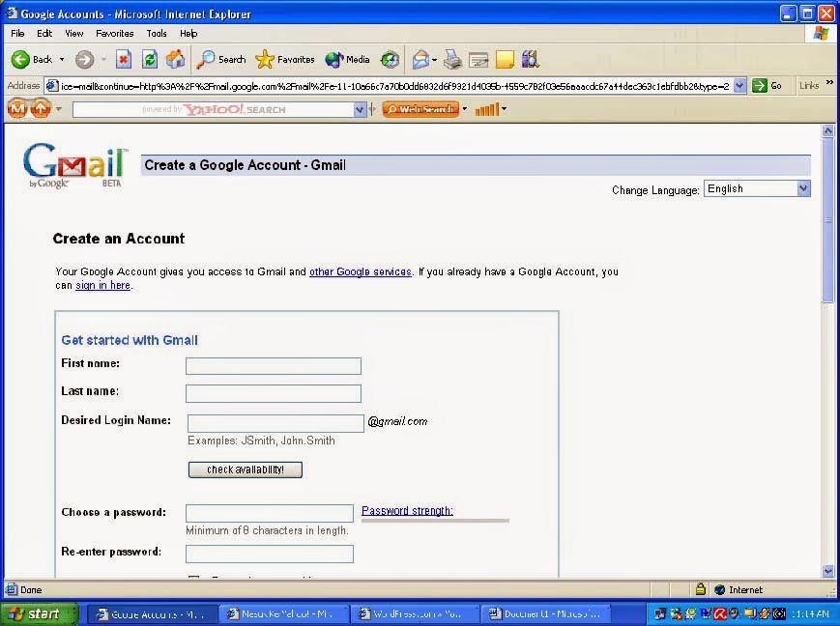Switch to the Microsoft Word Document1 taskbar item

[x=548, y=614]
